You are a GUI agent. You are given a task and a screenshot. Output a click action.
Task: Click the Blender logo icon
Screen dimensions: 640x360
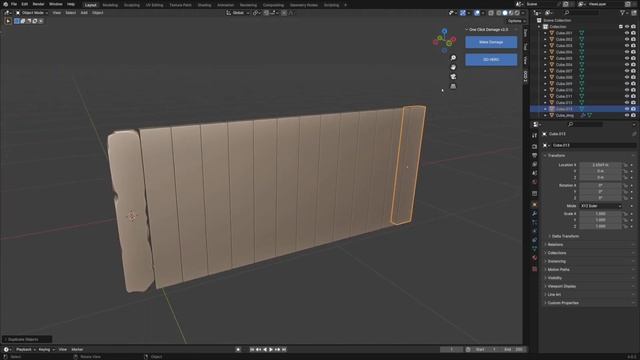5,4
